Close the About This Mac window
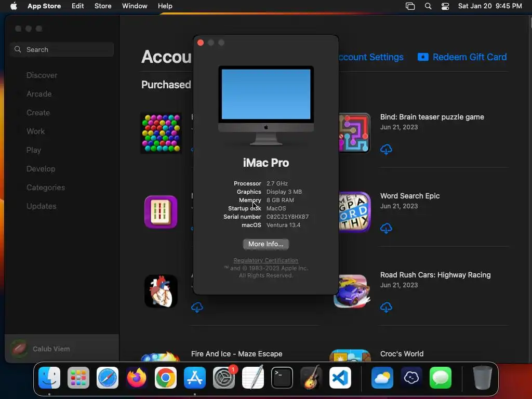Image resolution: width=532 pixels, height=399 pixels. coord(201,43)
